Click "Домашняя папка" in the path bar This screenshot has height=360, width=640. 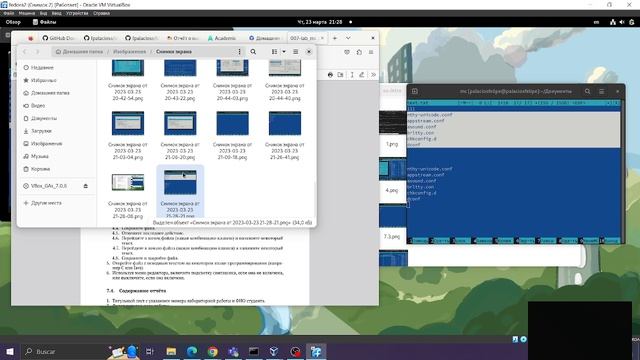pos(79,52)
